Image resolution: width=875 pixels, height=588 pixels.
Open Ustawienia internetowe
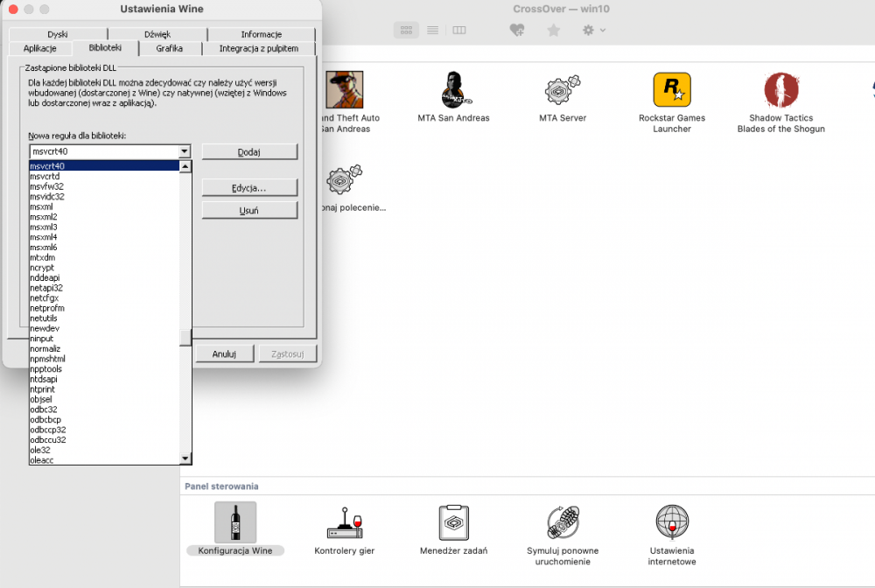pos(672,522)
